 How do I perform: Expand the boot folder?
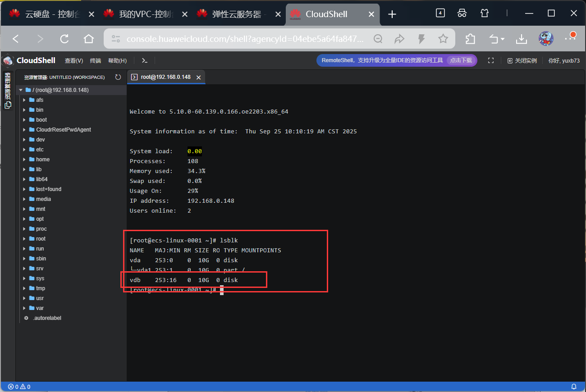pyautogui.click(x=24, y=120)
